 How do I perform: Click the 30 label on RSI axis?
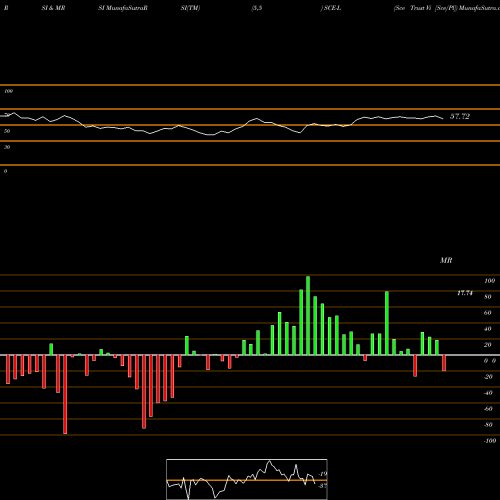coord(7,147)
